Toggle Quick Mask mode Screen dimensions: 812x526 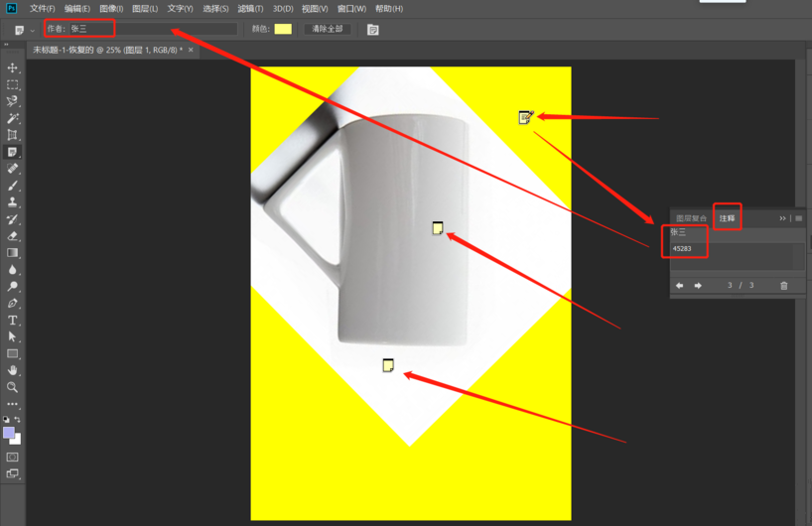13,458
